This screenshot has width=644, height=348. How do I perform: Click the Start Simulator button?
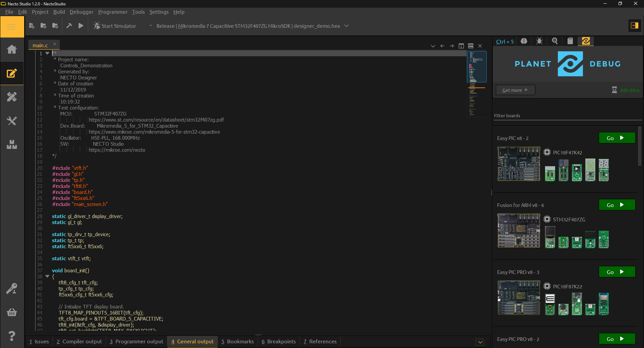click(x=115, y=26)
